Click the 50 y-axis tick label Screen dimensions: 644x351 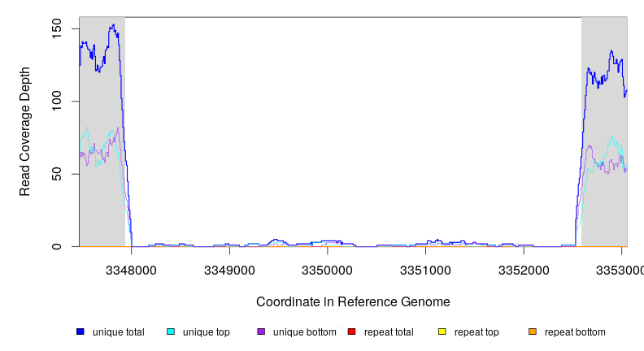click(x=63, y=174)
